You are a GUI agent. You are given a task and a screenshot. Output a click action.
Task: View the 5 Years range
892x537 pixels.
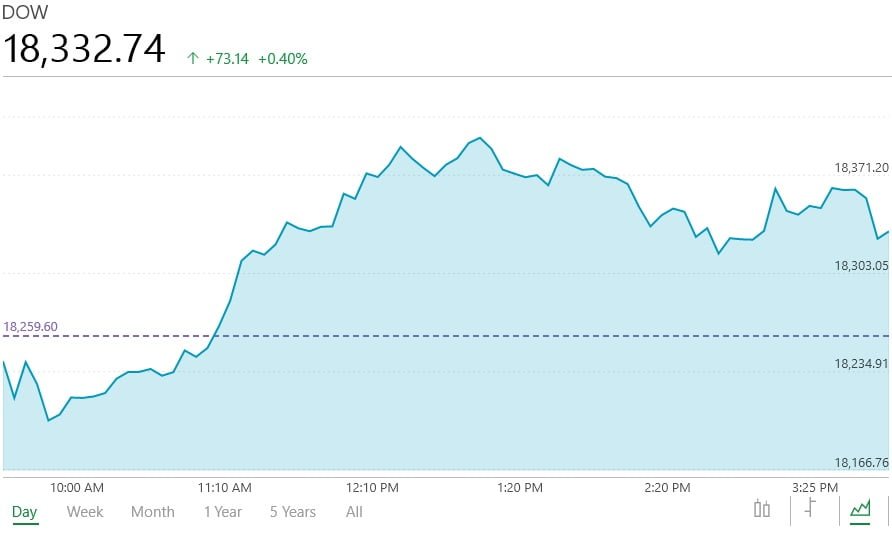tap(293, 512)
